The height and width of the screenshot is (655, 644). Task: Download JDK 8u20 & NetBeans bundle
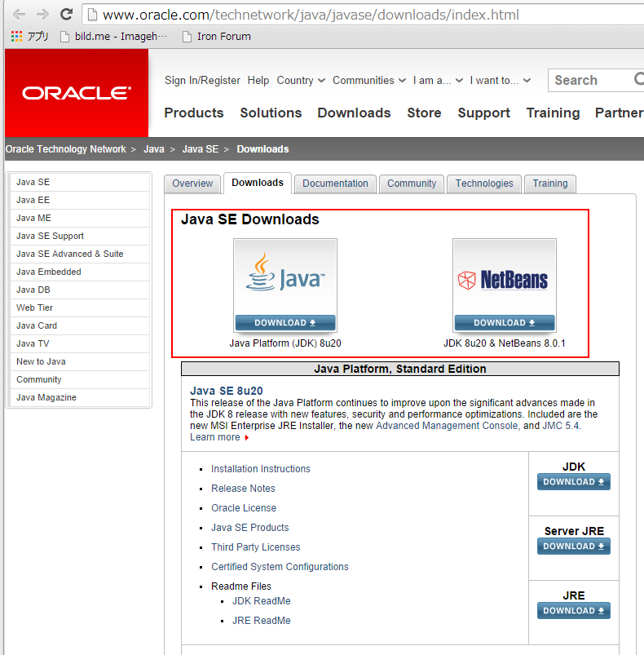click(504, 323)
